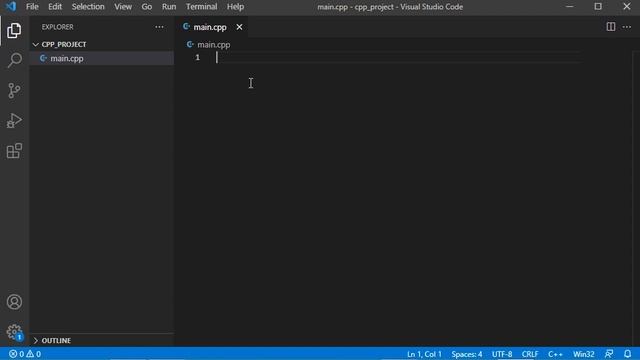Open the Run menu
The image size is (640, 360).
tap(169, 7)
